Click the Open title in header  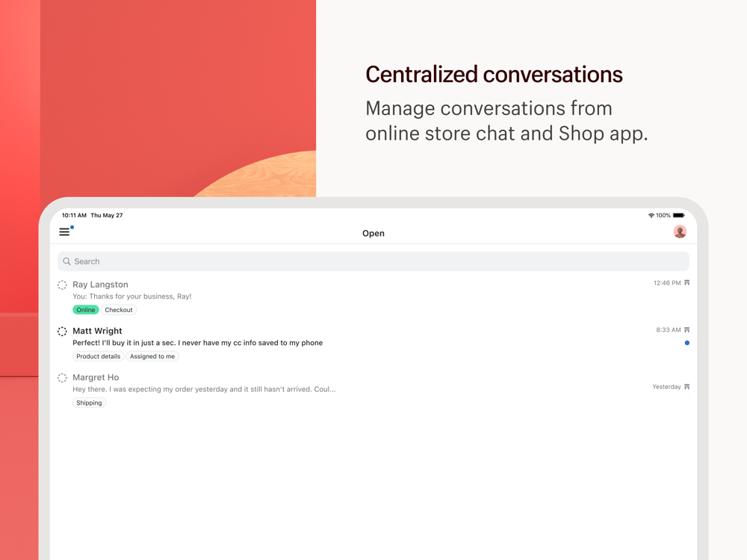[x=373, y=233]
